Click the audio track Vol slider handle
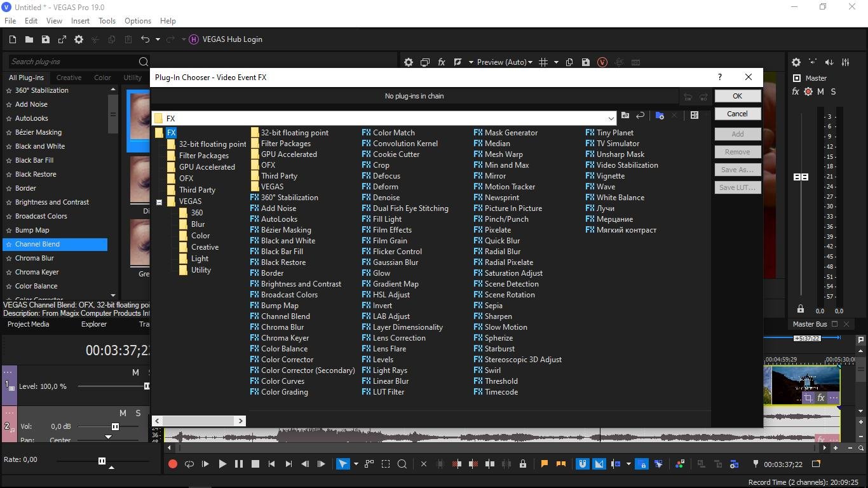868x488 pixels. (115, 426)
